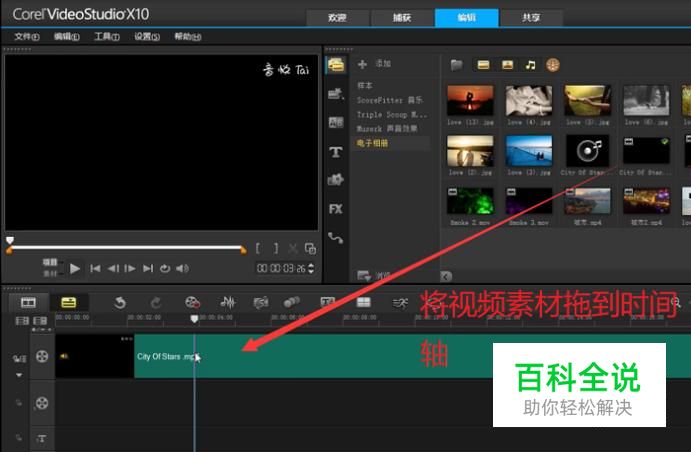Open the Title library panel (T icon)

pyautogui.click(x=336, y=152)
